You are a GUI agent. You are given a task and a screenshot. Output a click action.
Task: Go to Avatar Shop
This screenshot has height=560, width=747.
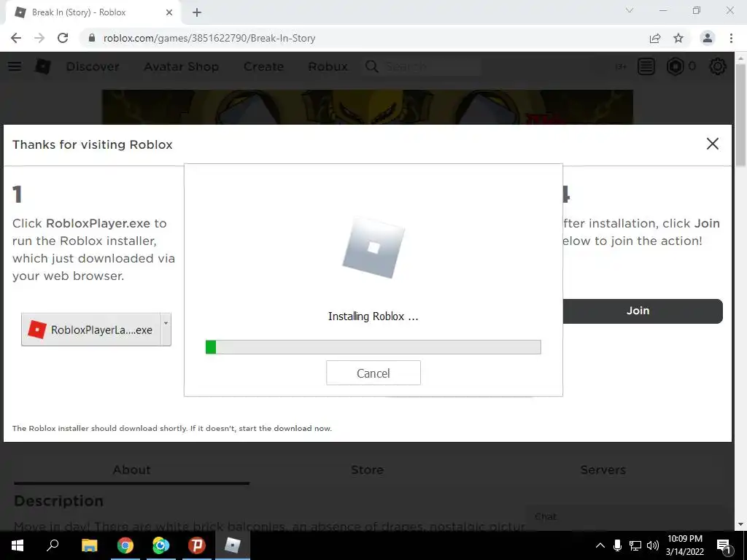[x=182, y=66]
